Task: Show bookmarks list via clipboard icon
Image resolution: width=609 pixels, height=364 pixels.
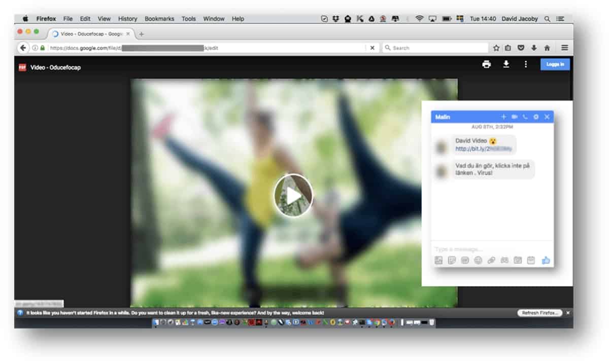Action: [x=508, y=48]
